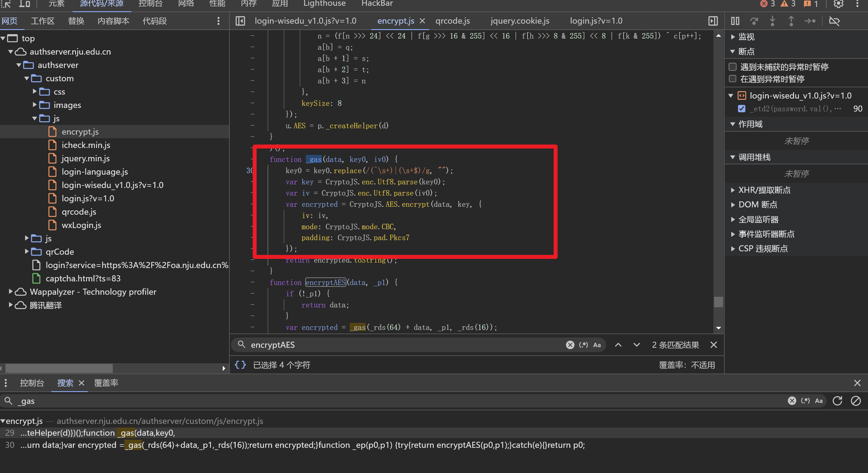Refresh the _gas search results
The height and width of the screenshot is (473, 868).
[x=837, y=401]
